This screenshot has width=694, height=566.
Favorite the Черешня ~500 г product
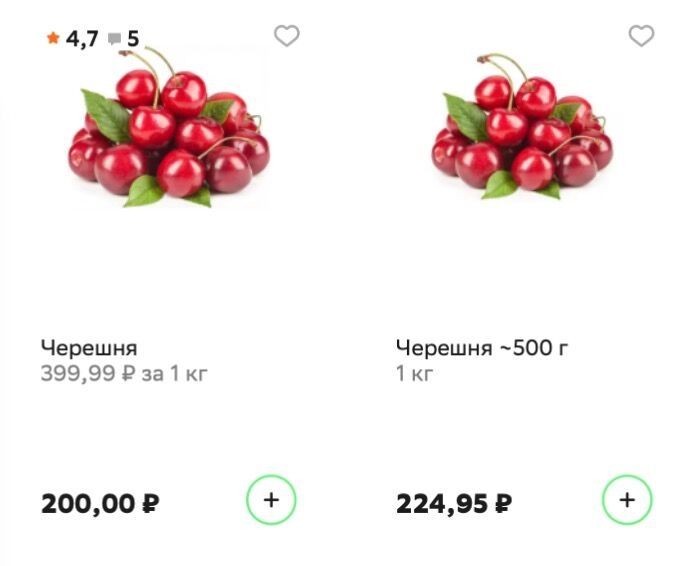(641, 36)
